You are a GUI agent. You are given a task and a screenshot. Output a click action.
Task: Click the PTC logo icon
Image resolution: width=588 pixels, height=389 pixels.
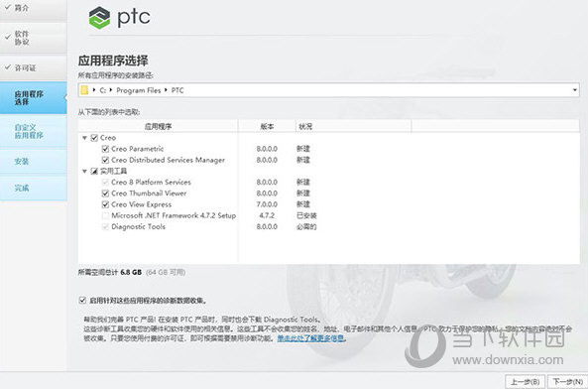[x=99, y=17]
